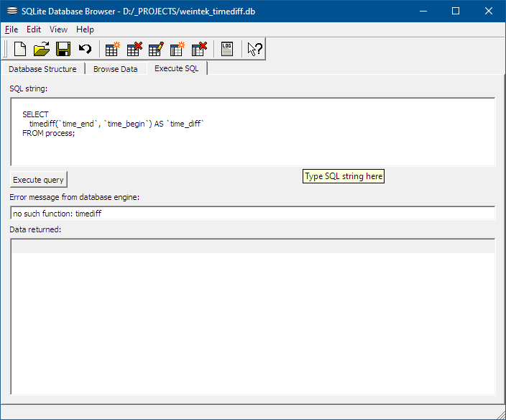Switch to the Database Structure tab

coord(42,69)
